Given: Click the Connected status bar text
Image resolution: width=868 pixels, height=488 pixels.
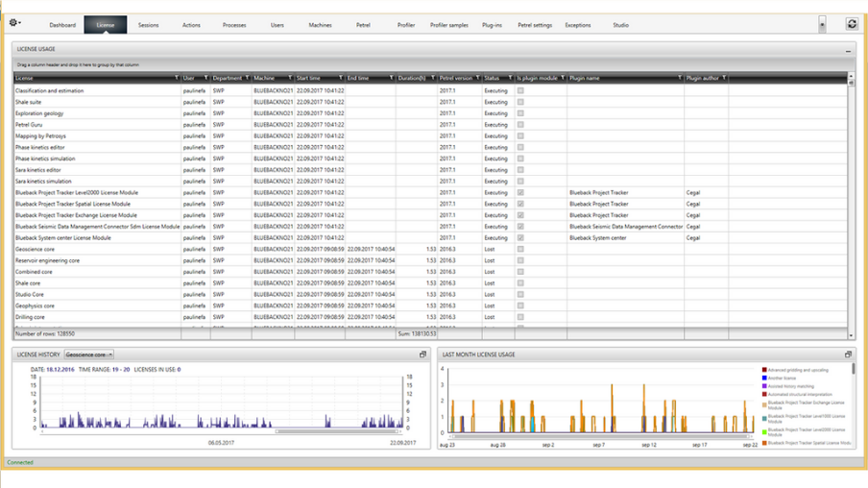Looking at the screenshot, I should (20, 462).
